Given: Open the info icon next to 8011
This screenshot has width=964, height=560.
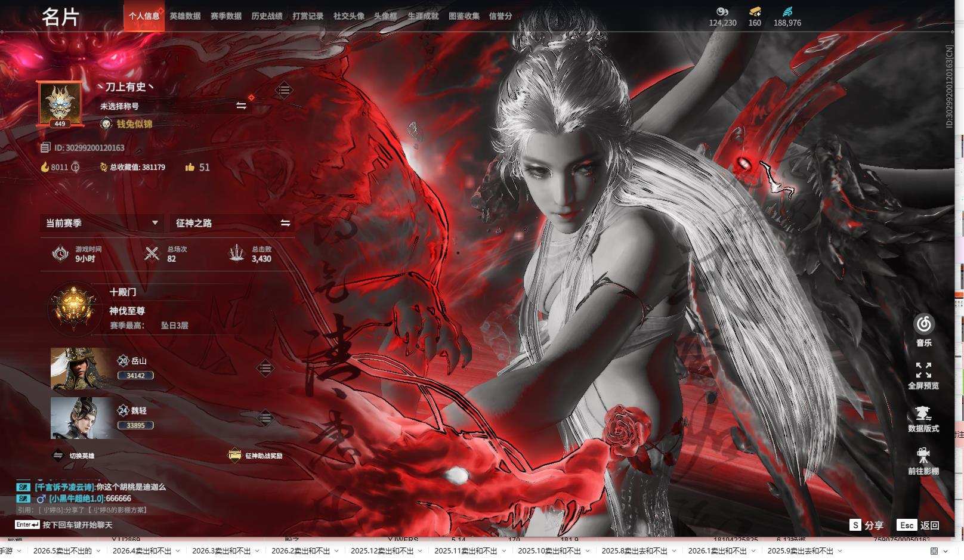Looking at the screenshot, I should click(75, 167).
